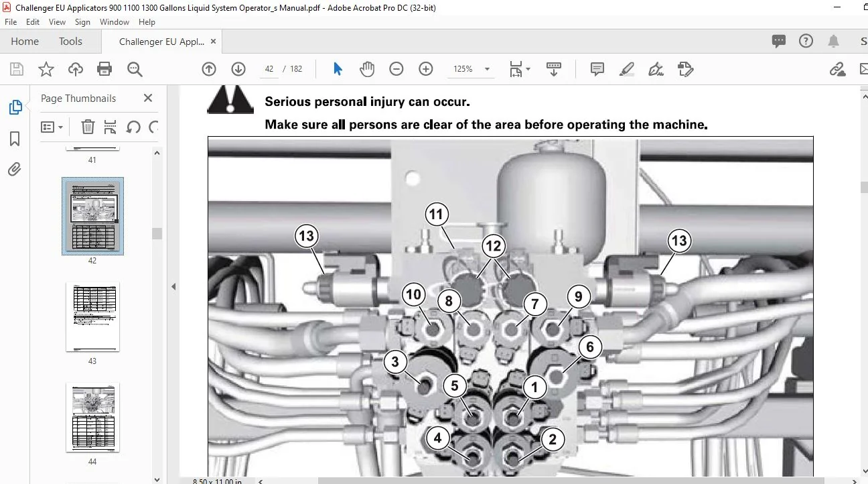Image resolution: width=868 pixels, height=484 pixels.
Task: Select the page 44 thumbnail
Action: click(x=92, y=417)
